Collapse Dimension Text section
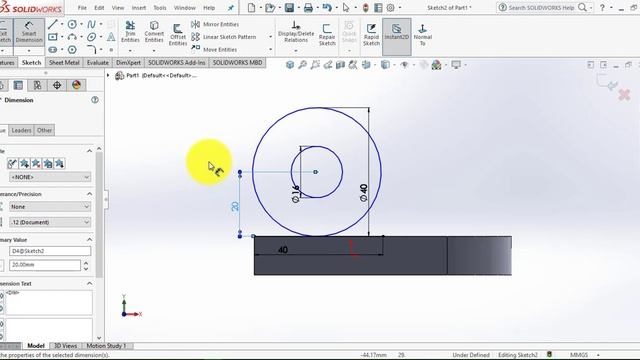The image size is (640, 360). point(89,283)
